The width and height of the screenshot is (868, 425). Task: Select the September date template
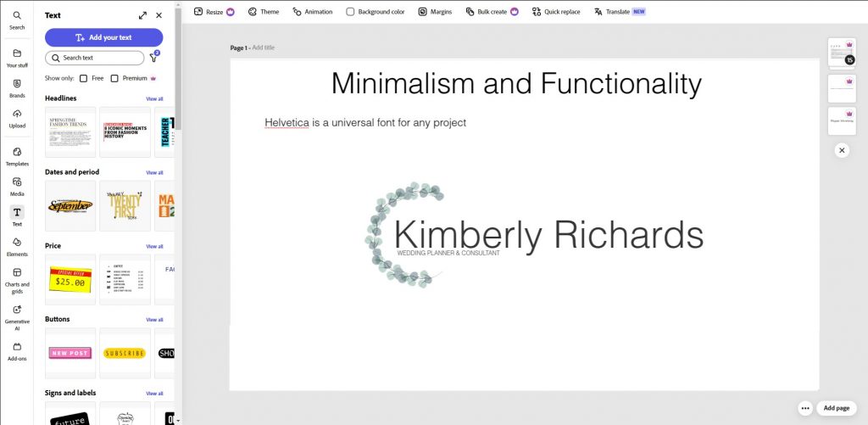pos(70,205)
